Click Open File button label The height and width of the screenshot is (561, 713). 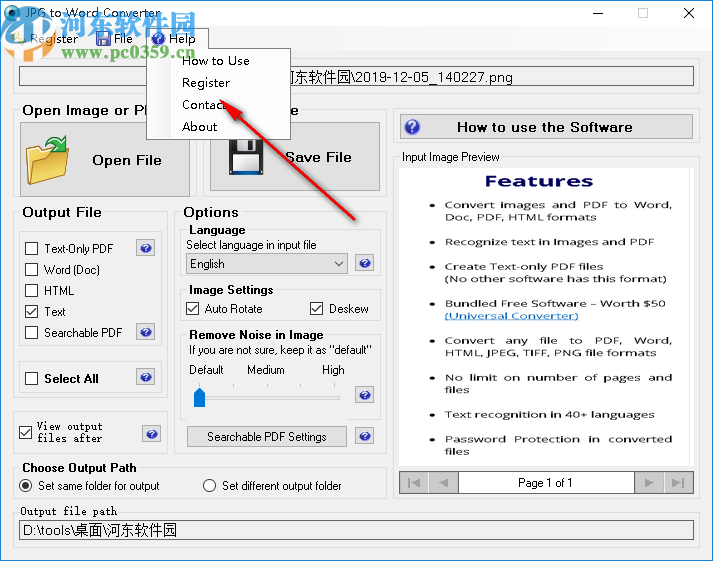127,160
